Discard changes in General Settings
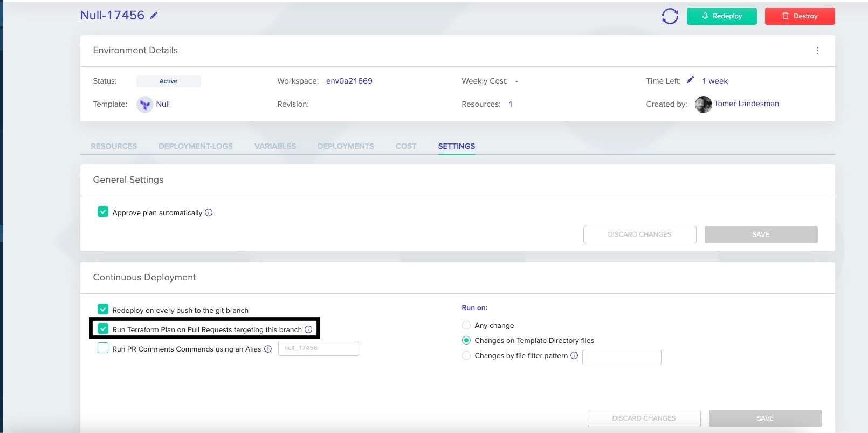This screenshot has height=433, width=868. [x=639, y=235]
